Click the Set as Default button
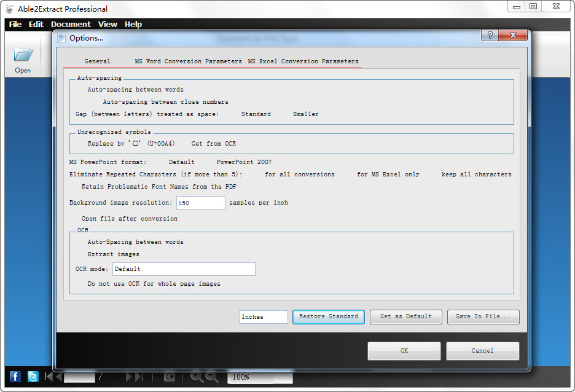This screenshot has height=392, width=575. 405,317
